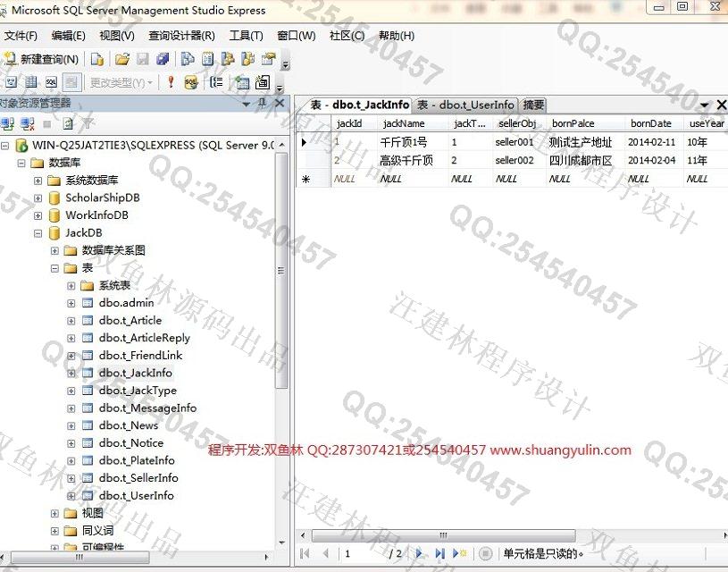The height and width of the screenshot is (572, 728).
Task: Click the 新建查询 New Query button
Action: pyautogui.click(x=41, y=59)
